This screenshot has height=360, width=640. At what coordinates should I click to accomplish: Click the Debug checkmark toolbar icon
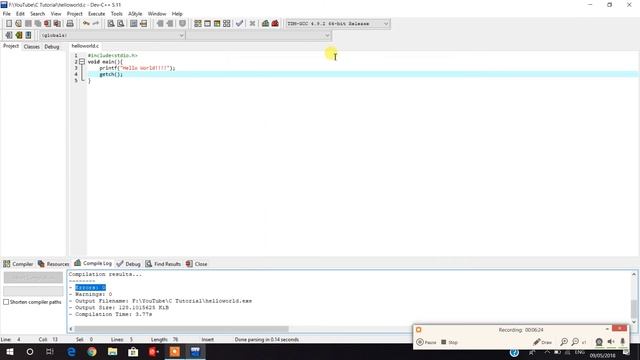point(240,24)
